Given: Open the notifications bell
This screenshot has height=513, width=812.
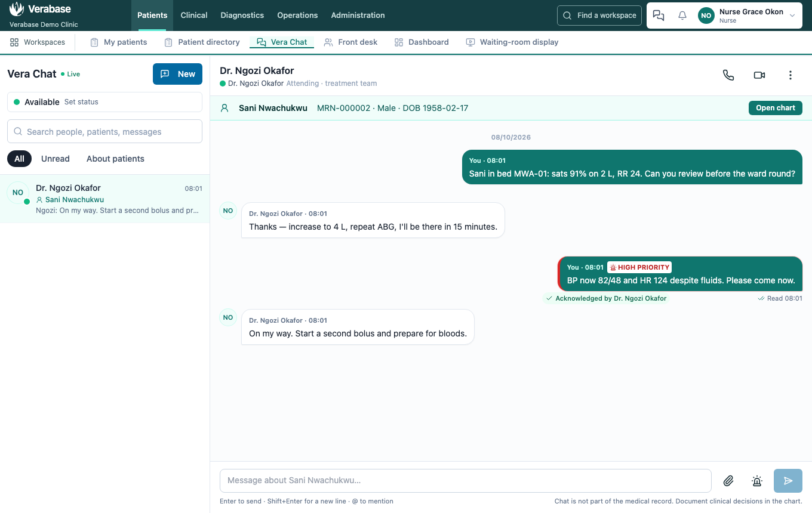Looking at the screenshot, I should [x=682, y=16].
